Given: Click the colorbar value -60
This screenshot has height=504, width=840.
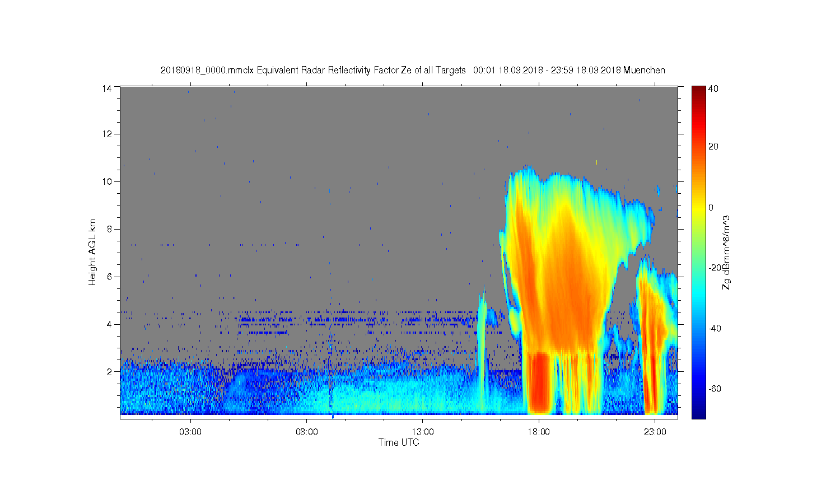Looking at the screenshot, I should pyautogui.click(x=715, y=389).
